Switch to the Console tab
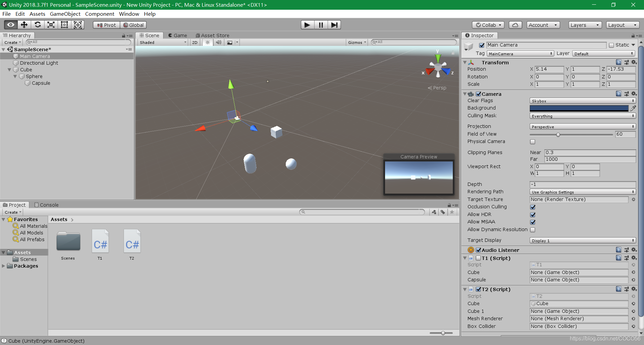 coord(46,205)
